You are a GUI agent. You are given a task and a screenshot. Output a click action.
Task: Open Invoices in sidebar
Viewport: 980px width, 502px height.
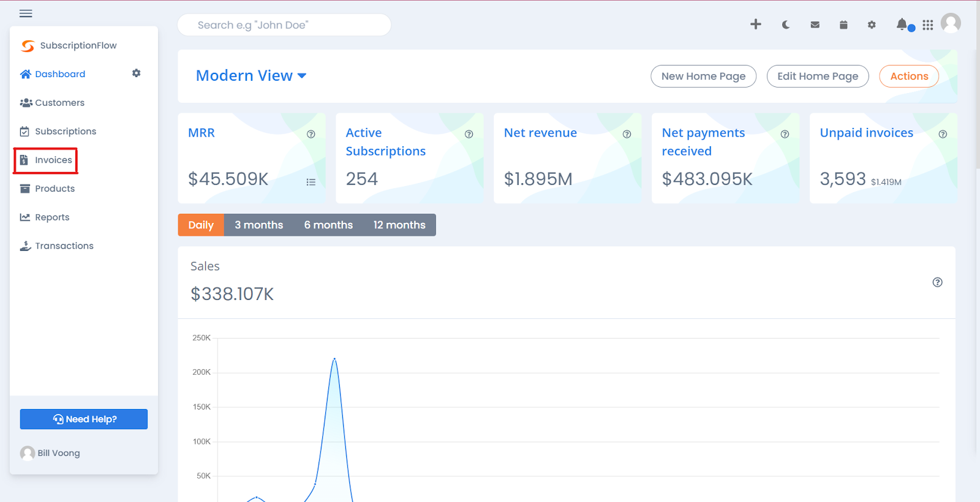(46, 160)
